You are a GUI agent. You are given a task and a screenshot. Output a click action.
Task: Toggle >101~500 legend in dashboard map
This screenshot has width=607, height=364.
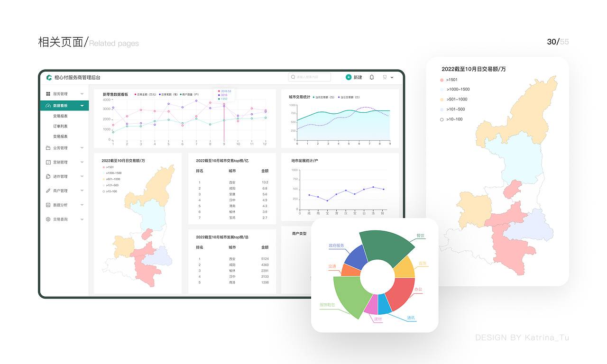pyautogui.click(x=110, y=185)
